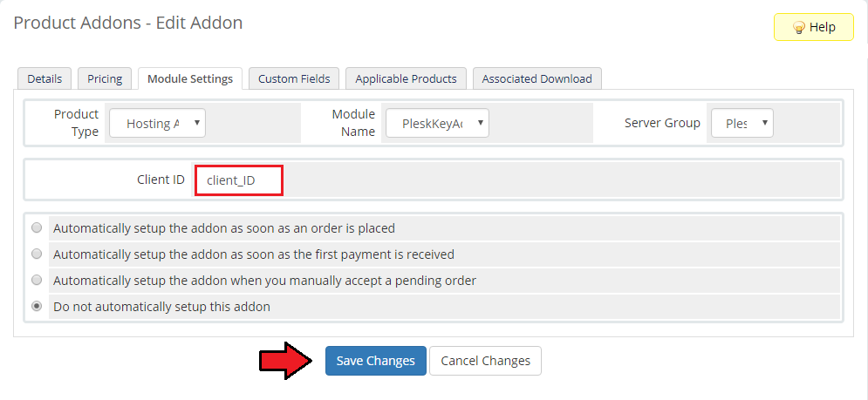Image resolution: width=868 pixels, height=400 pixels.
Task: Open the Associated Download tab
Action: tap(537, 78)
